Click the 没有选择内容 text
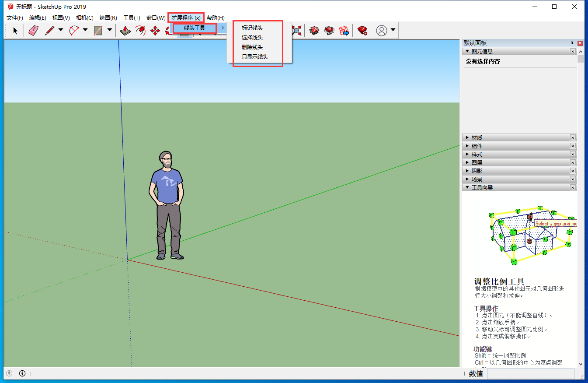Viewport: 588px width, 383px height. click(x=483, y=61)
